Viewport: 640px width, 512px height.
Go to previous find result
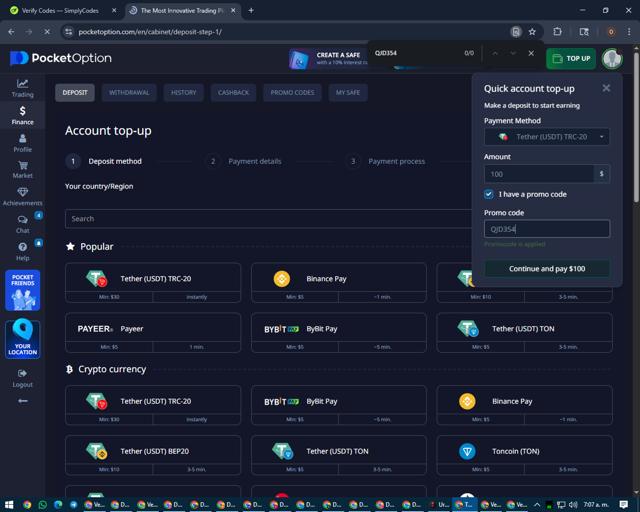point(495,53)
